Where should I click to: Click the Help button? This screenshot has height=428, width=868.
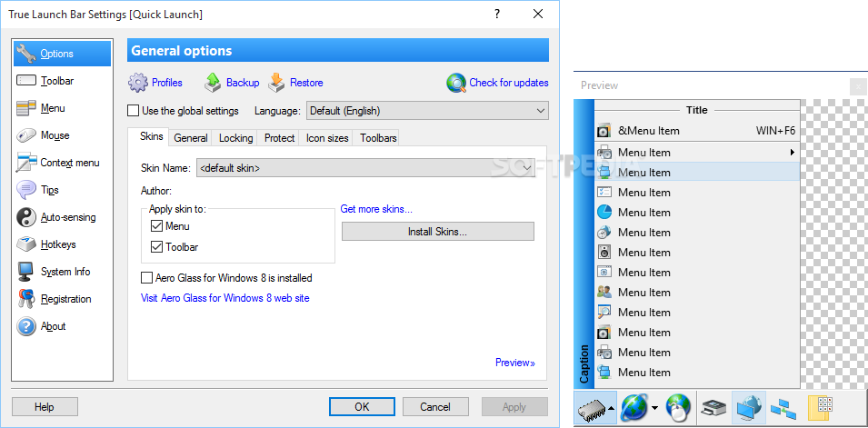(x=45, y=407)
